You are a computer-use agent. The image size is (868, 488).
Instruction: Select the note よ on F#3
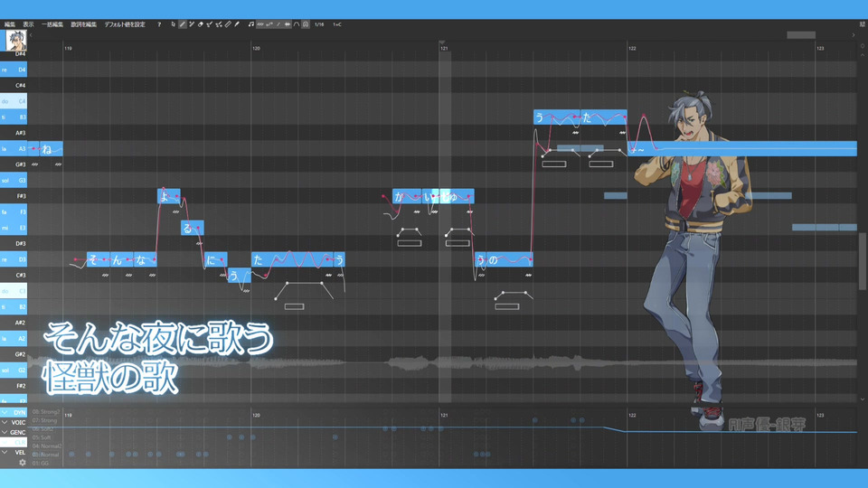point(169,196)
